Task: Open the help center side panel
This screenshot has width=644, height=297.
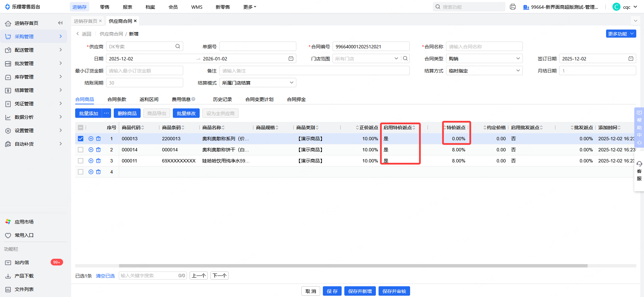Action: coord(639,128)
